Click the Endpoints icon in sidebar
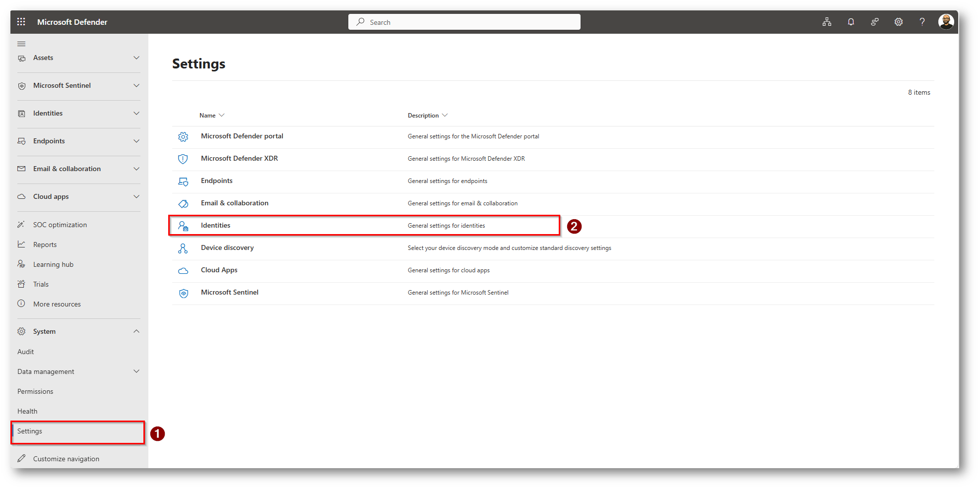This screenshot has width=980, height=489. (21, 141)
